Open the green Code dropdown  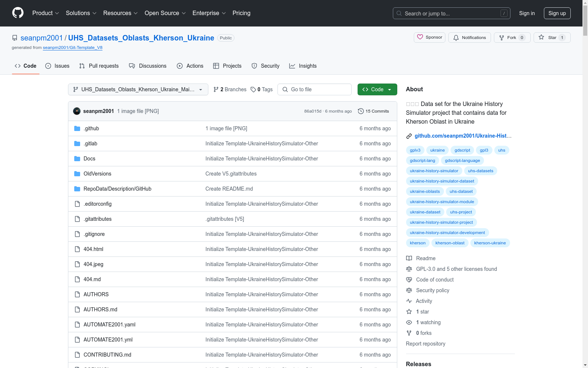coord(377,89)
